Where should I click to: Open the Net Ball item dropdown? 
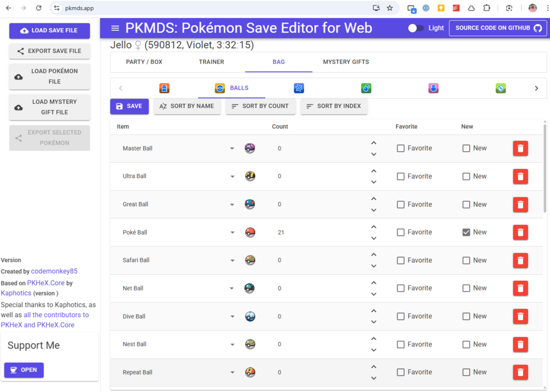coord(232,289)
